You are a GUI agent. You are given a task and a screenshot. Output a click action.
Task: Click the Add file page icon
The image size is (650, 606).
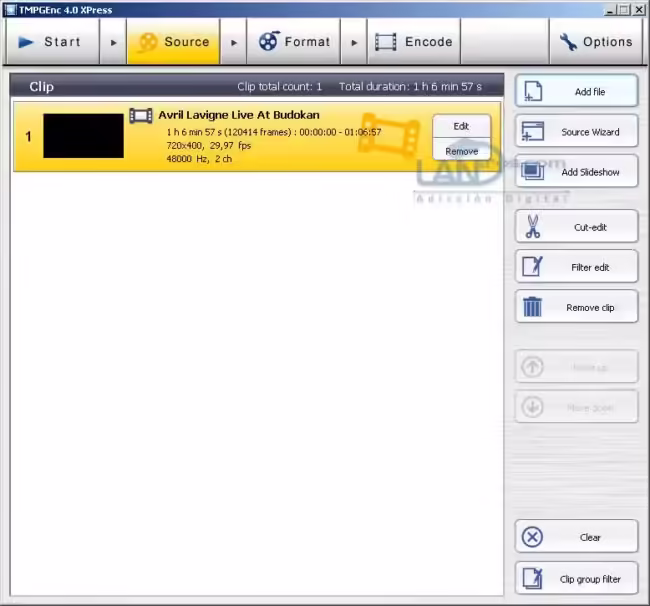pos(533,91)
